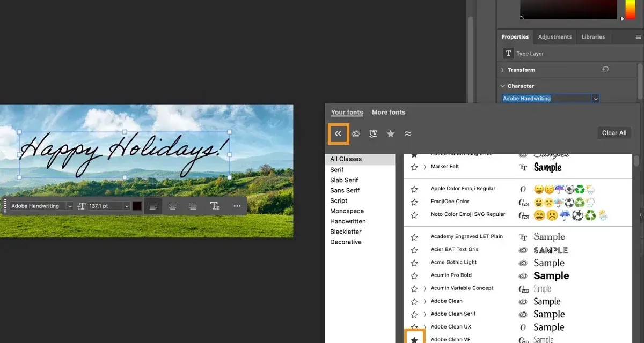Select the Handwritten font class
This screenshot has width=644, height=343.
(348, 221)
